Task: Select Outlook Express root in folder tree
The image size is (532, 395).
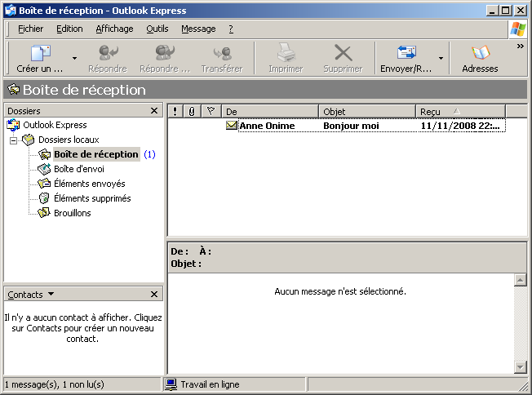Action: click(55, 125)
